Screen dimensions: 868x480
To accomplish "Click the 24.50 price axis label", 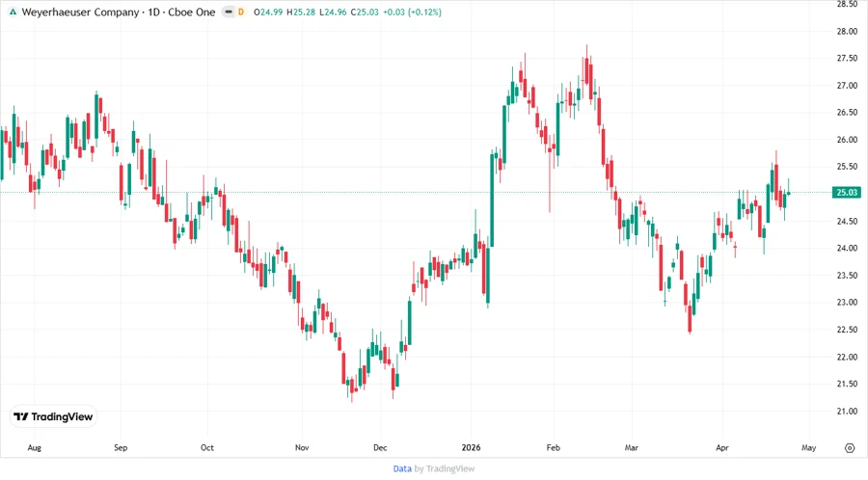I will [847, 221].
